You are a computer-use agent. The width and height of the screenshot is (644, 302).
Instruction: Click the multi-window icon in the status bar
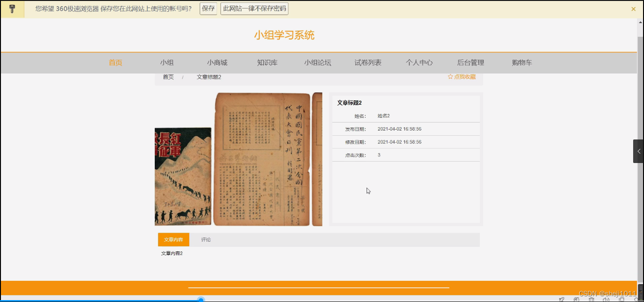coord(621,300)
